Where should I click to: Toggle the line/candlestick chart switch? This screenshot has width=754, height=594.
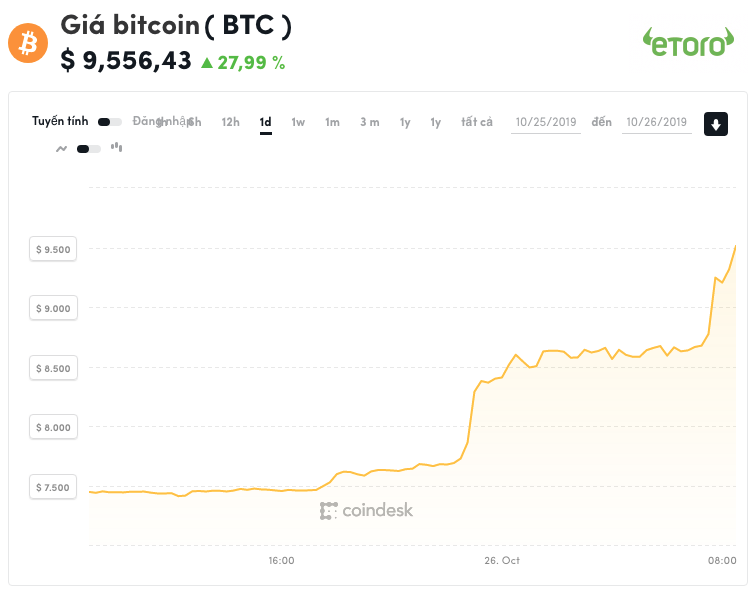89,149
